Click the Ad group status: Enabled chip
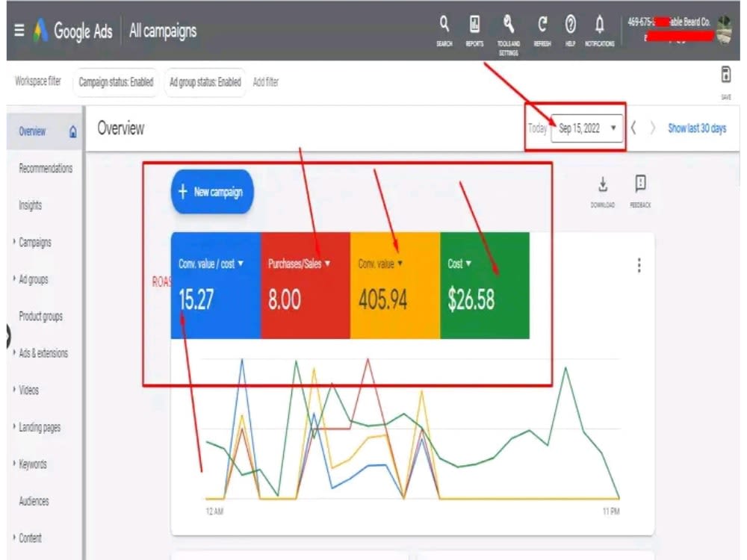747x560 pixels. (x=205, y=82)
